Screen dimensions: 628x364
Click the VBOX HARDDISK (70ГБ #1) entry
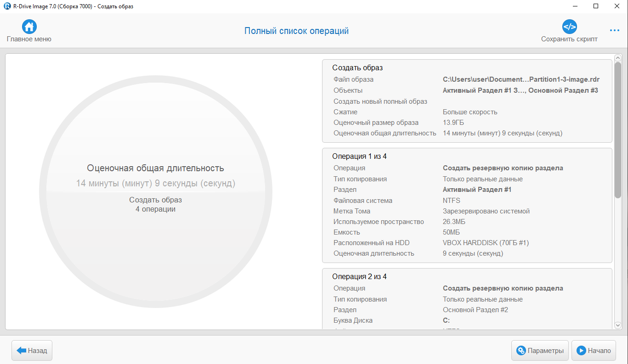tap(489, 243)
